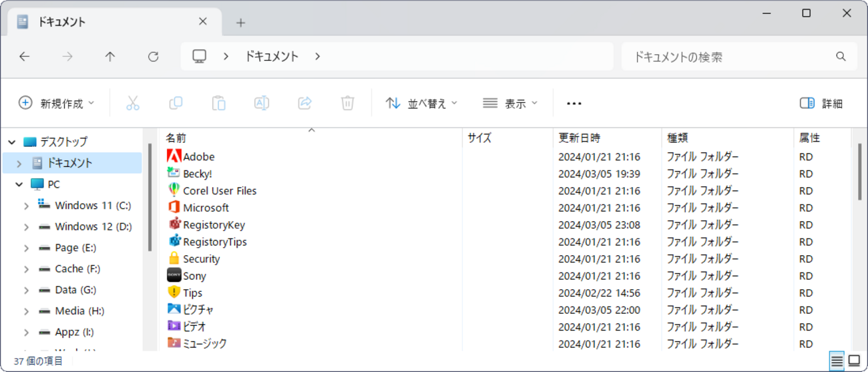Select the Tips shield folder icon

click(174, 293)
